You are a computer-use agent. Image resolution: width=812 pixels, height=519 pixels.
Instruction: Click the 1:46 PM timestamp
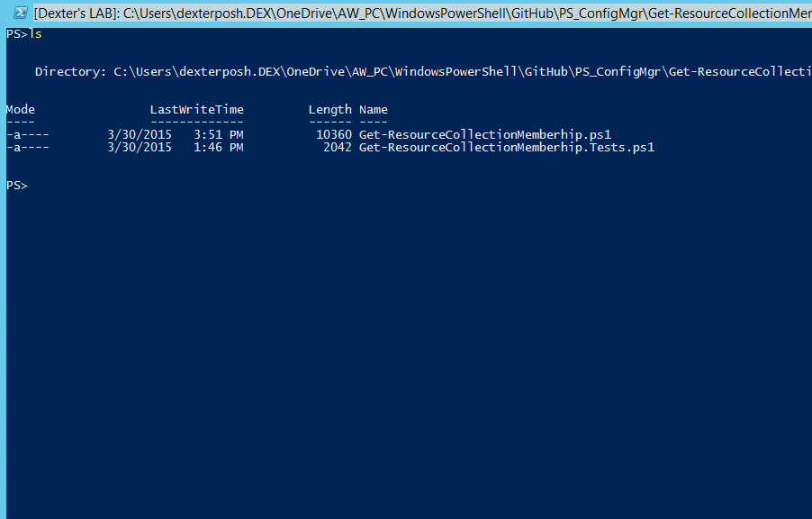tap(219, 148)
